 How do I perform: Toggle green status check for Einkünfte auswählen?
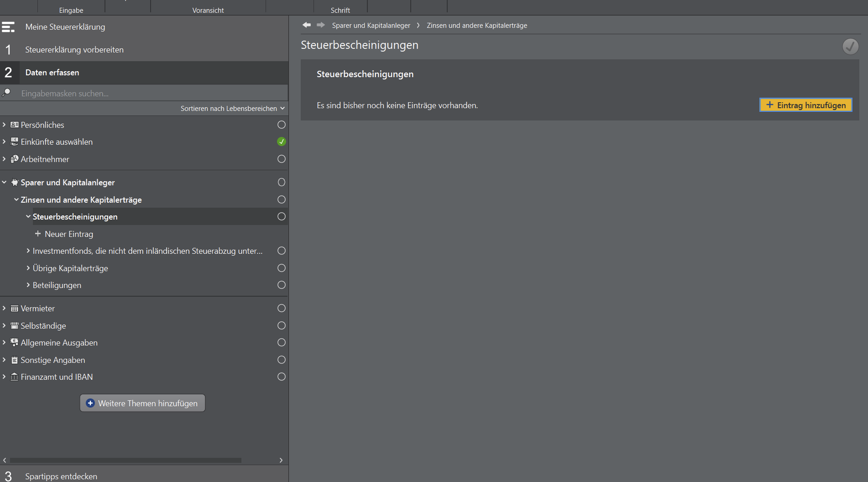pos(282,142)
